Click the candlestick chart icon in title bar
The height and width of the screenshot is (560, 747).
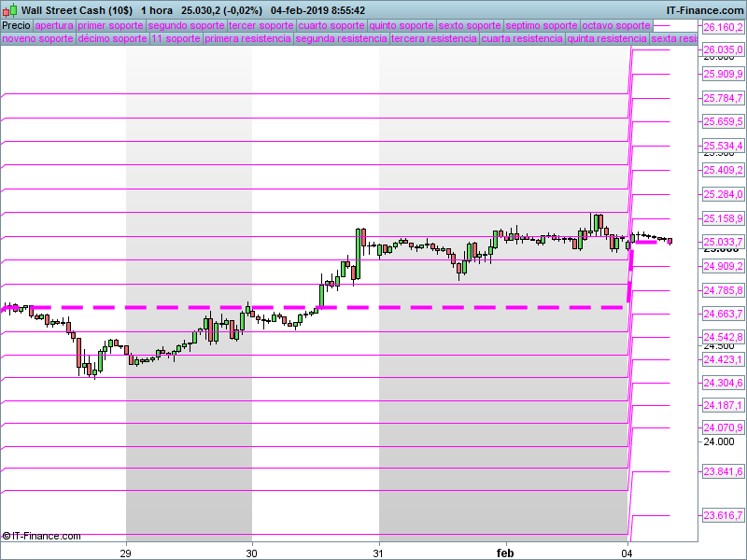pyautogui.click(x=9, y=10)
